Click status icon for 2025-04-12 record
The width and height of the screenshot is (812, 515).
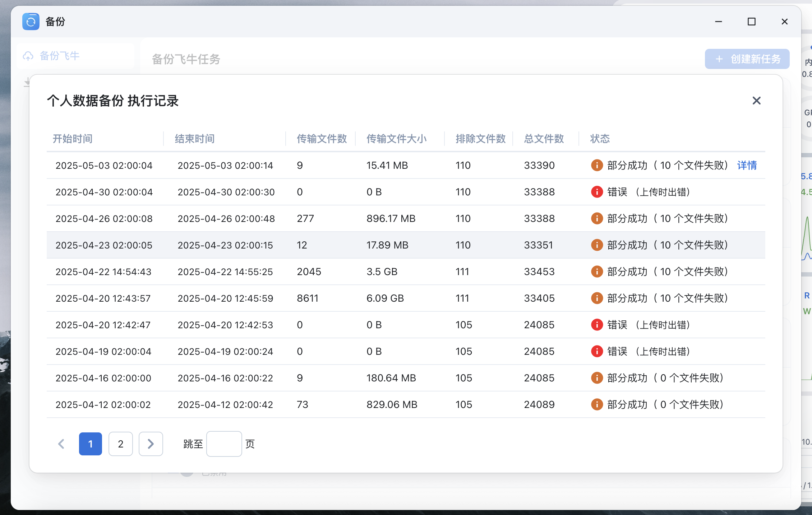[x=597, y=404]
